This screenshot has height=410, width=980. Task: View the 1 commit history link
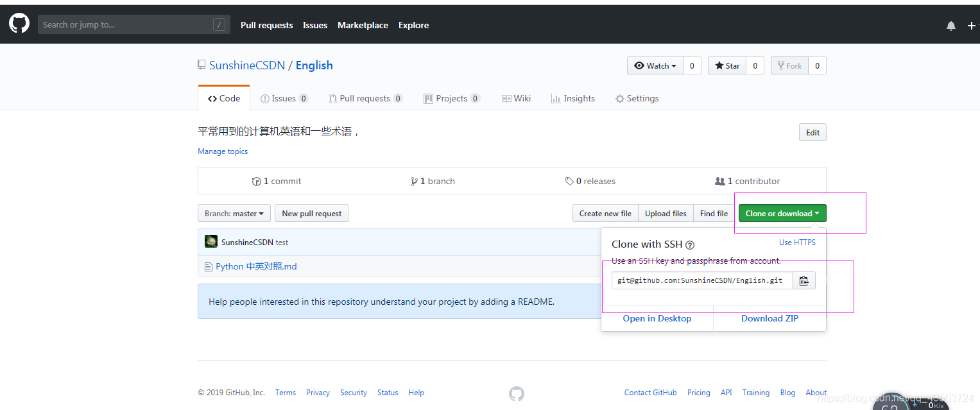pyautogui.click(x=277, y=181)
